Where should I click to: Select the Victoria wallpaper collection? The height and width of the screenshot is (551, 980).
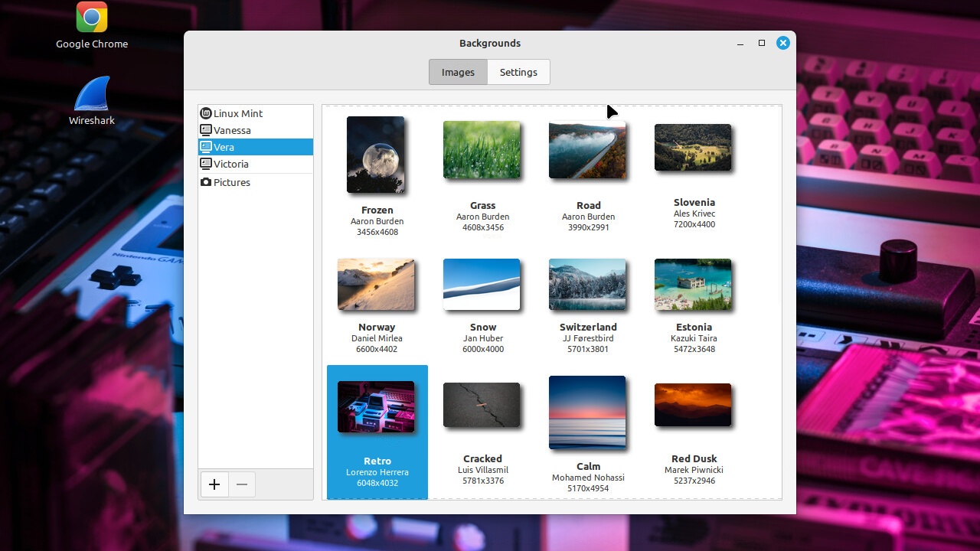point(256,164)
